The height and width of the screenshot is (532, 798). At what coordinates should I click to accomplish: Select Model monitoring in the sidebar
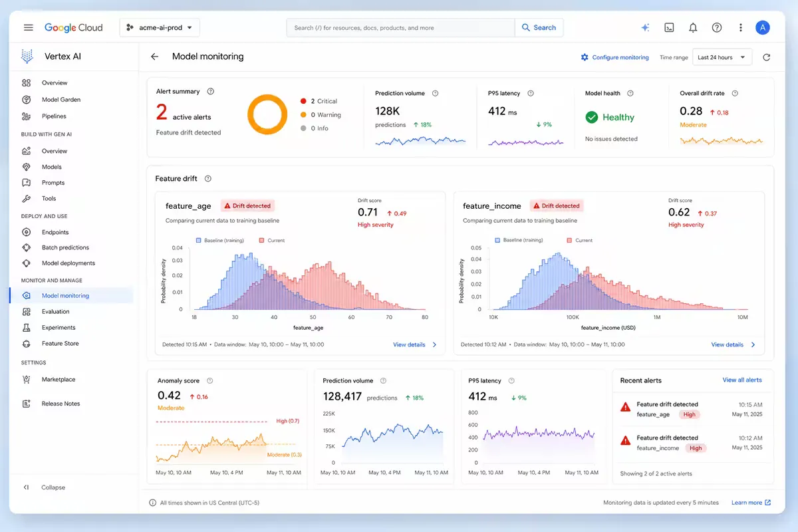(71, 295)
